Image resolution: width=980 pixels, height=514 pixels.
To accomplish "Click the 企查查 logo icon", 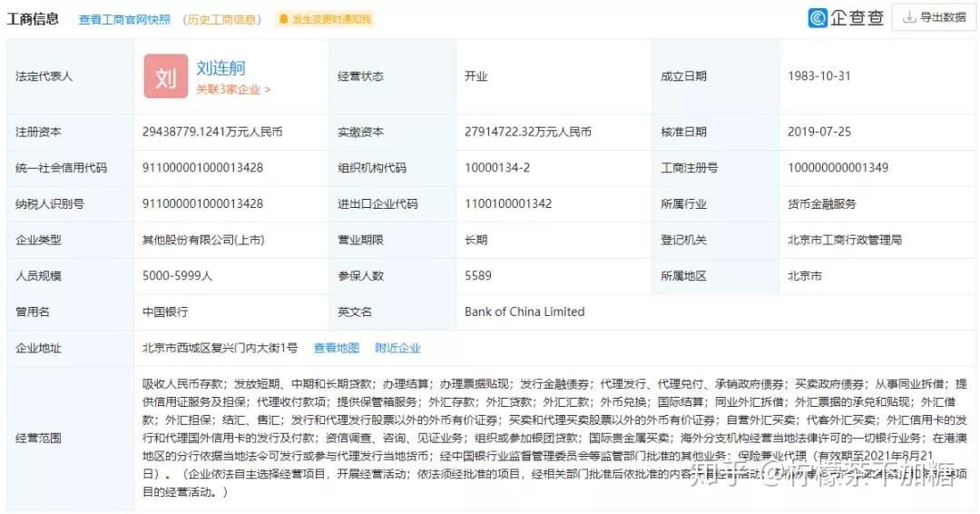I will tap(818, 17).
